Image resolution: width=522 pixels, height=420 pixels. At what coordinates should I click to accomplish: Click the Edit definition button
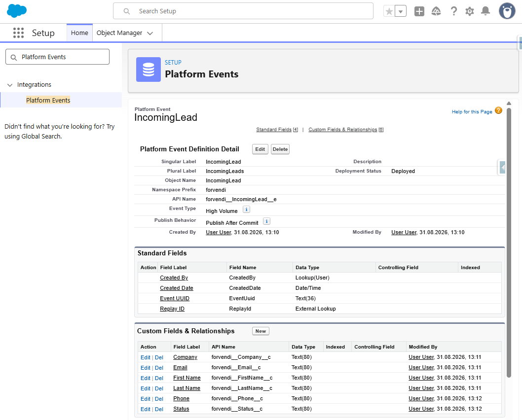pos(260,149)
